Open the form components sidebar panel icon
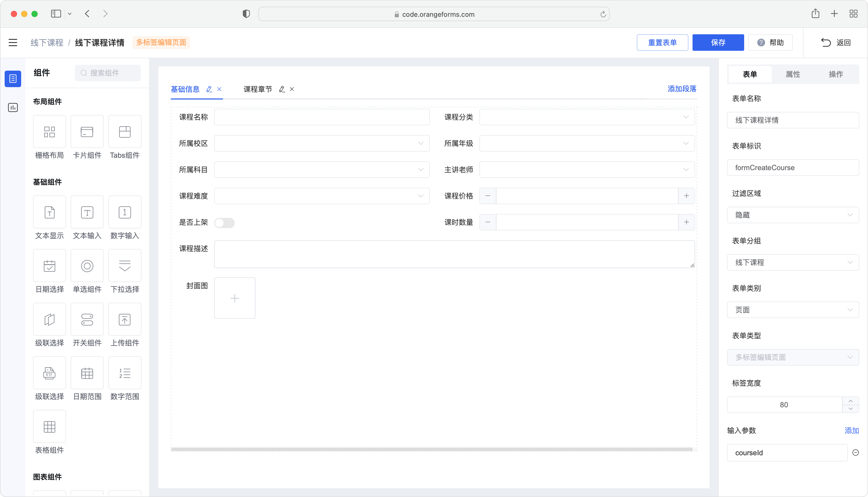 pyautogui.click(x=13, y=79)
